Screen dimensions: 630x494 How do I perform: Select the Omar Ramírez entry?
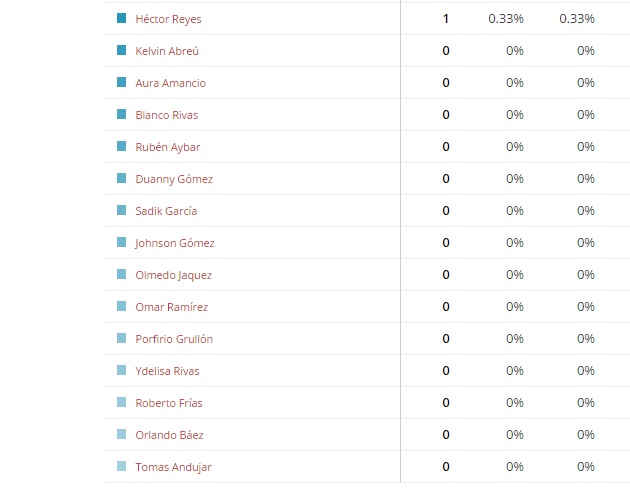pos(172,307)
